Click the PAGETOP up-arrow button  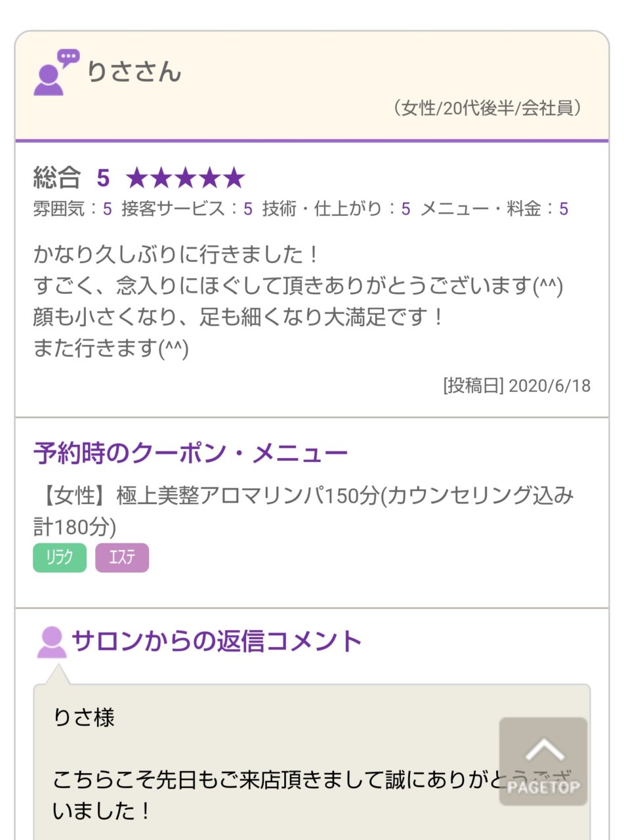pos(543,761)
